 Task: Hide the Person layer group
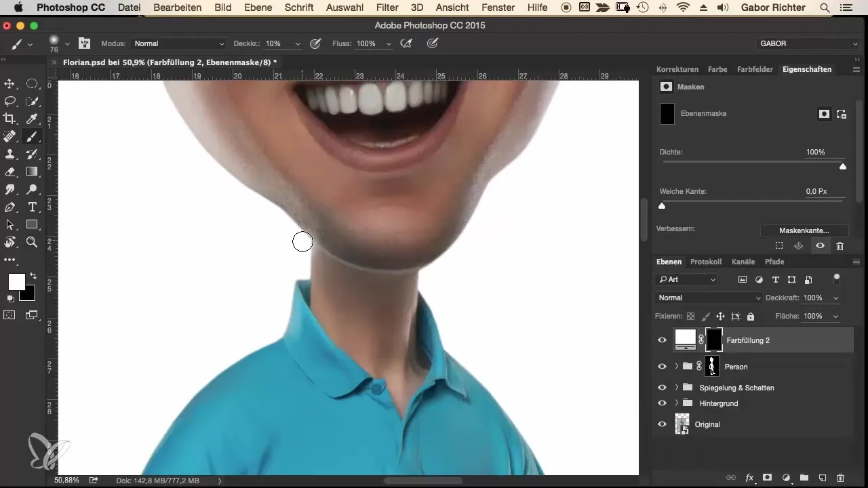pyautogui.click(x=663, y=367)
